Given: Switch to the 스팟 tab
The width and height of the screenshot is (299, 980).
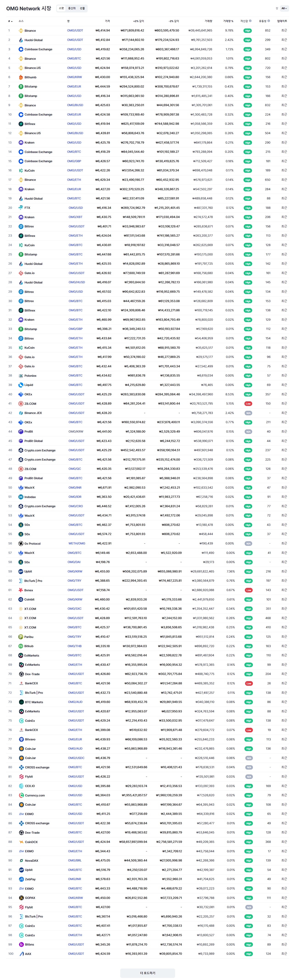Looking at the screenshot, I should tap(61, 8).
